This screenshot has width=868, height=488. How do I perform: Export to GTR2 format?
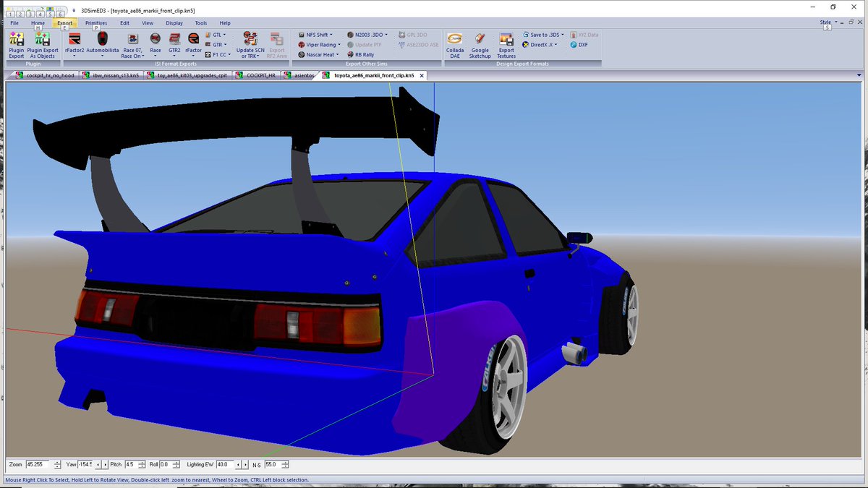(x=174, y=45)
